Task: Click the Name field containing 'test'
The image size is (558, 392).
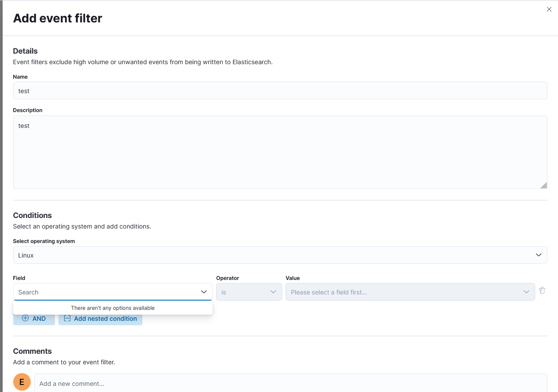Action: (x=280, y=91)
